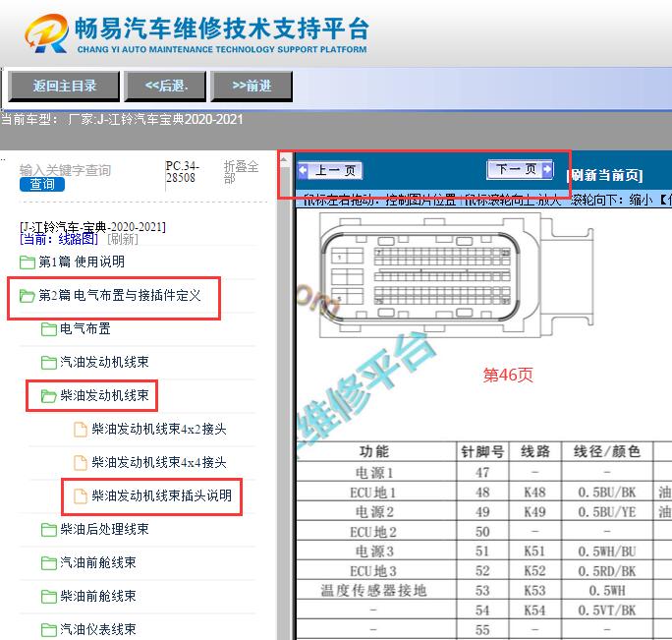Screen dimensions: 672x640
Task: Open 柴油发动机线束4x2接头 page
Action: pyautogui.click(x=158, y=429)
